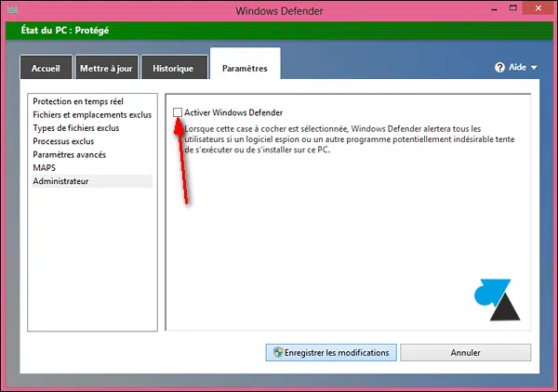Expand the Aide dropdown arrow
Screen dimensions: 558x392
[x=534, y=68]
